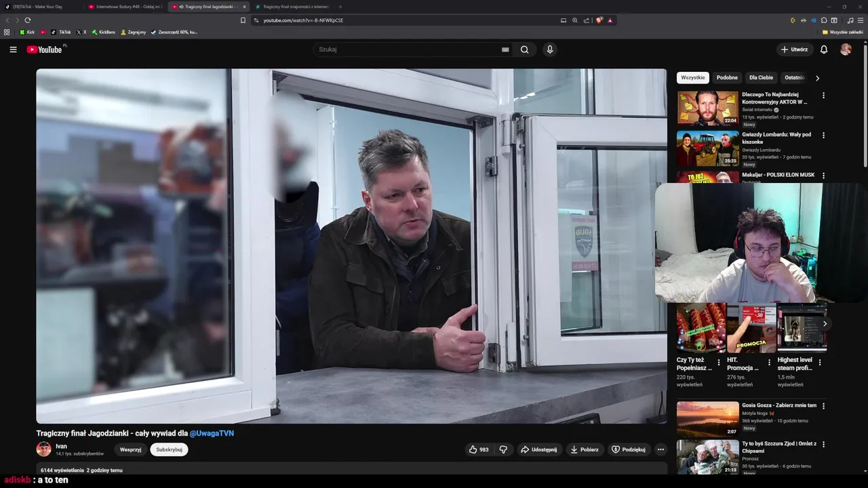Open Ty to był Szczura video thumbnail
This screenshot has width=868, height=488.
[x=707, y=457]
